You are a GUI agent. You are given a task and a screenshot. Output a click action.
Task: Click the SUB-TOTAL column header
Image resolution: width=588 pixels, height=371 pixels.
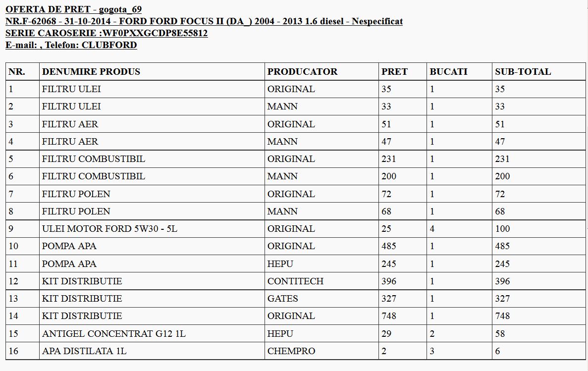tap(523, 72)
